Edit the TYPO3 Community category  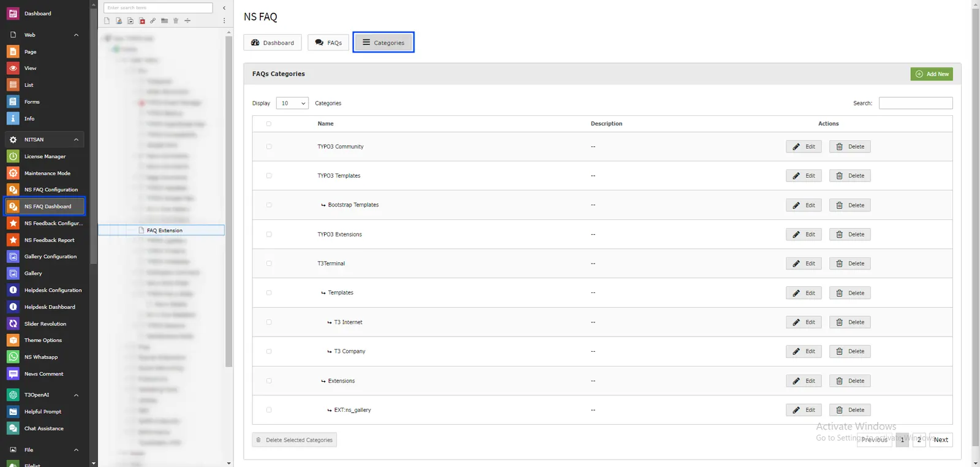(x=804, y=146)
